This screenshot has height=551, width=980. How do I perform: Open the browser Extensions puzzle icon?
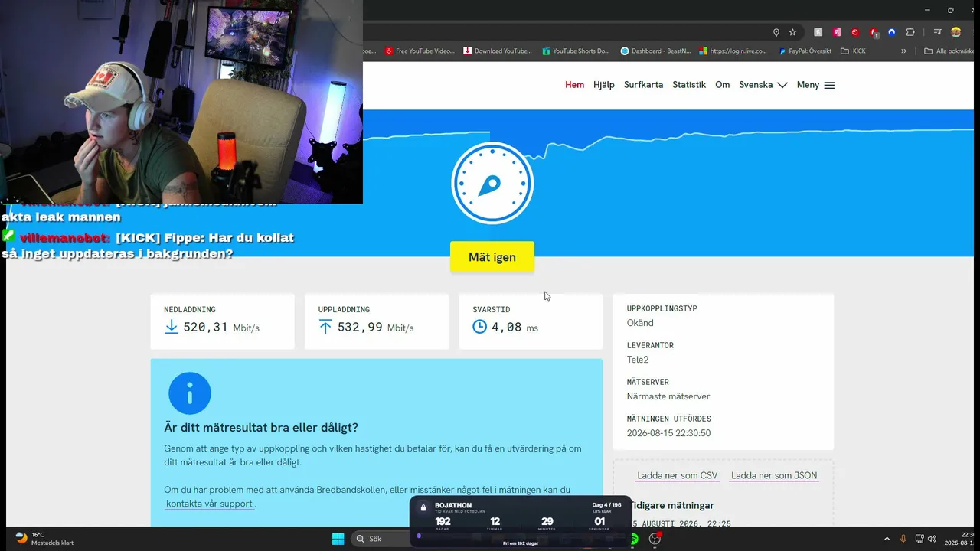pyautogui.click(x=910, y=32)
